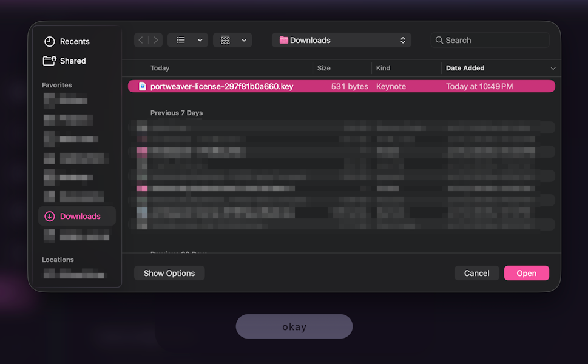The width and height of the screenshot is (588, 364).
Task: Click the 531 bytes size cell
Action: 350,86
